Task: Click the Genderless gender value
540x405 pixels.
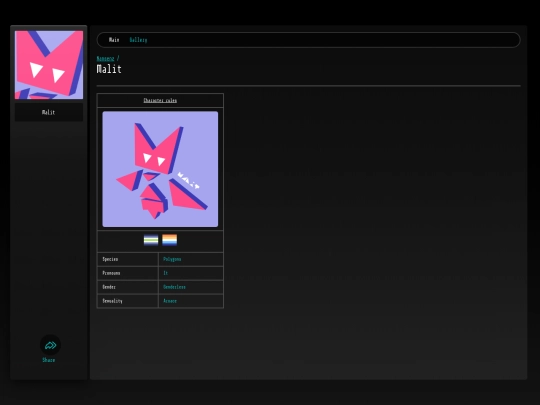Action: [x=174, y=287]
